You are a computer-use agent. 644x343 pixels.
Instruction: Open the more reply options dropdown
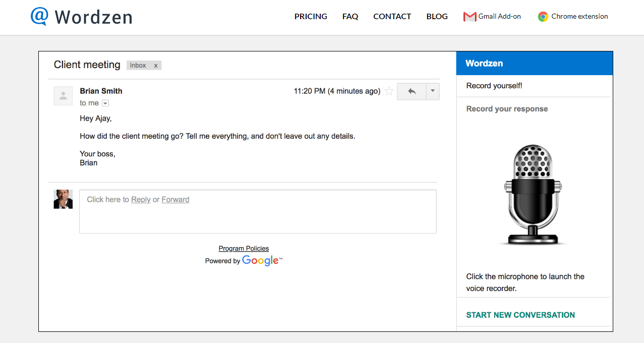433,92
